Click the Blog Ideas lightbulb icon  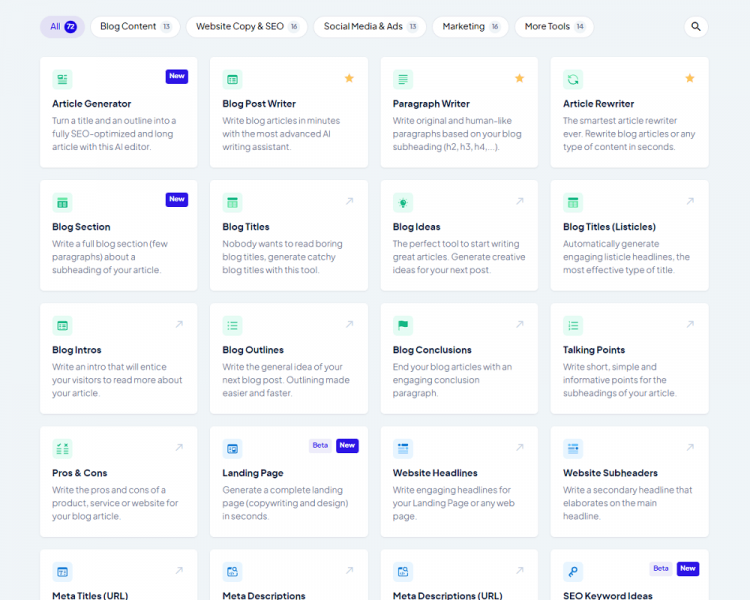tap(403, 203)
